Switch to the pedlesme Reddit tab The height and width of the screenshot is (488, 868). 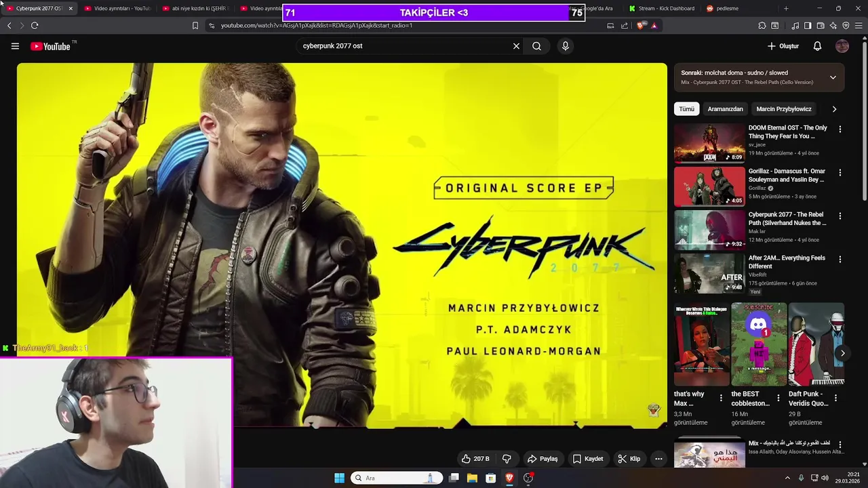click(x=739, y=8)
